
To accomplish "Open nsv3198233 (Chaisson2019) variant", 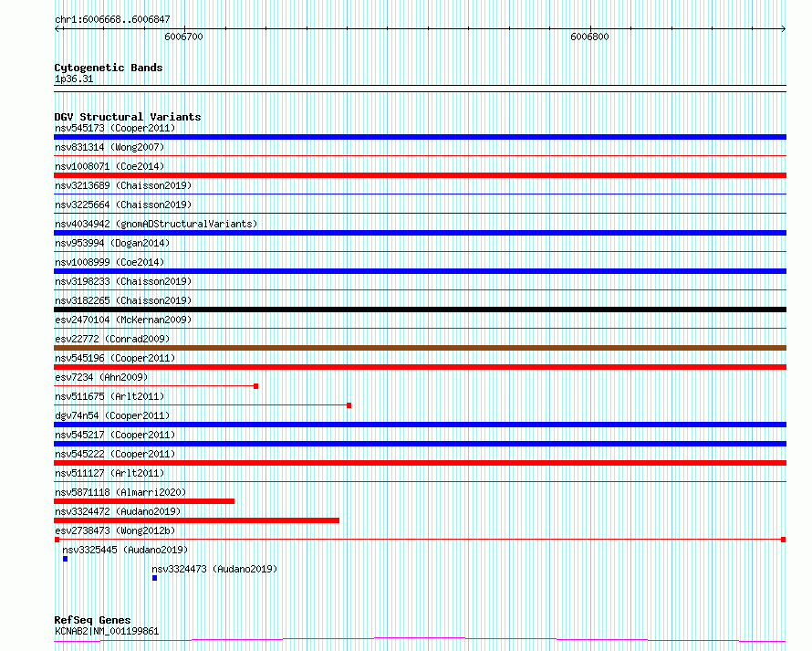I will [123, 281].
